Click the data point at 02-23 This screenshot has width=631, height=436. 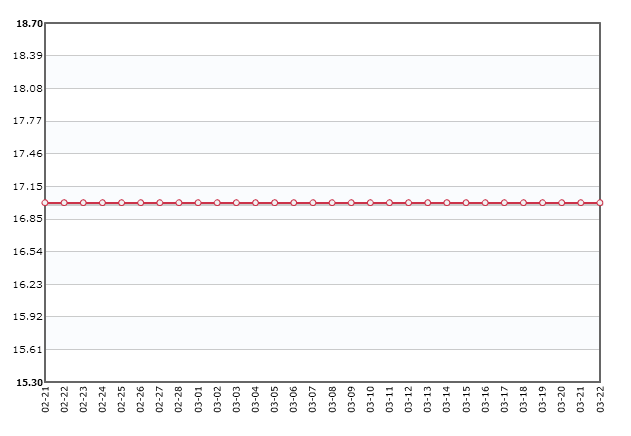(x=83, y=203)
